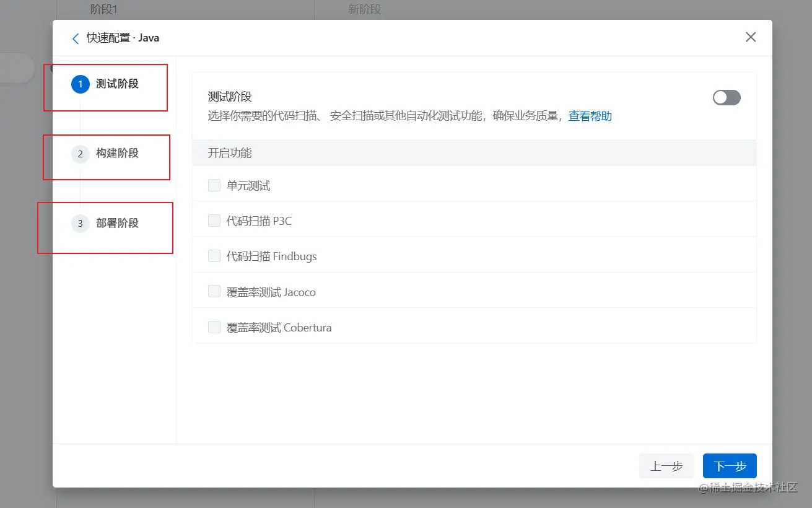The width and height of the screenshot is (812, 508).
Task: Enable 覆盖率测试 Cobertura checkbox
Action: point(214,327)
